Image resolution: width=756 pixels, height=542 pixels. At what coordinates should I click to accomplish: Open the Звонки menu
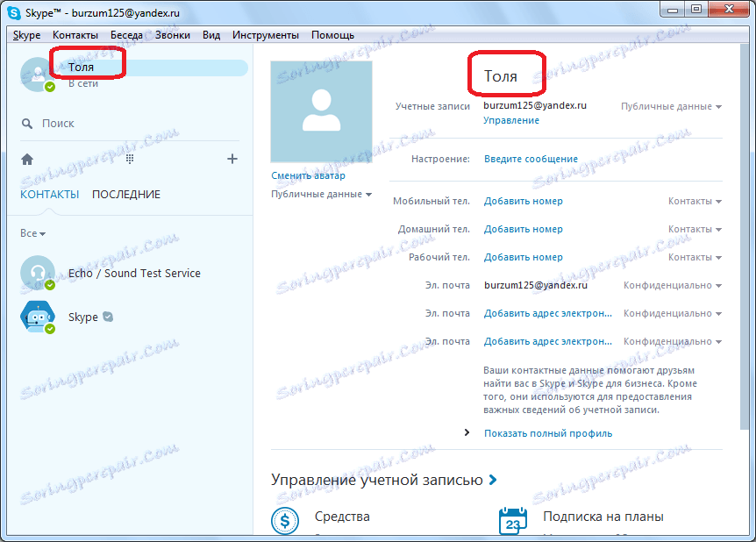pyautogui.click(x=173, y=35)
